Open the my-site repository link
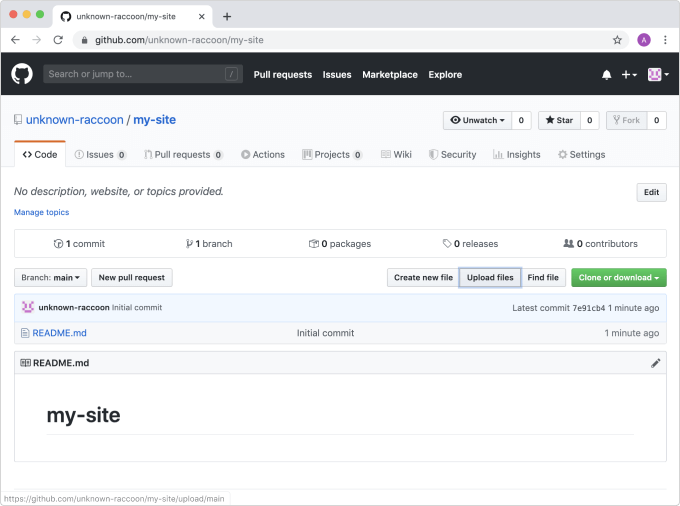Viewport: 680px width, 506px height. (x=154, y=120)
